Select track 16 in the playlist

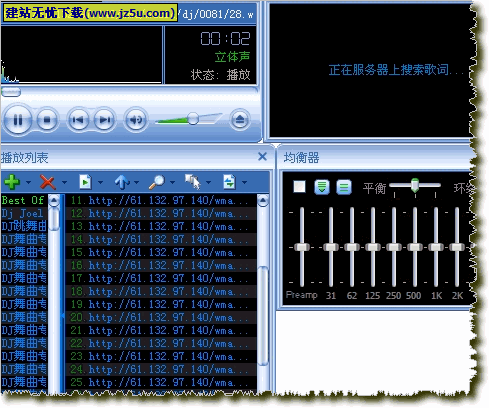click(x=161, y=265)
